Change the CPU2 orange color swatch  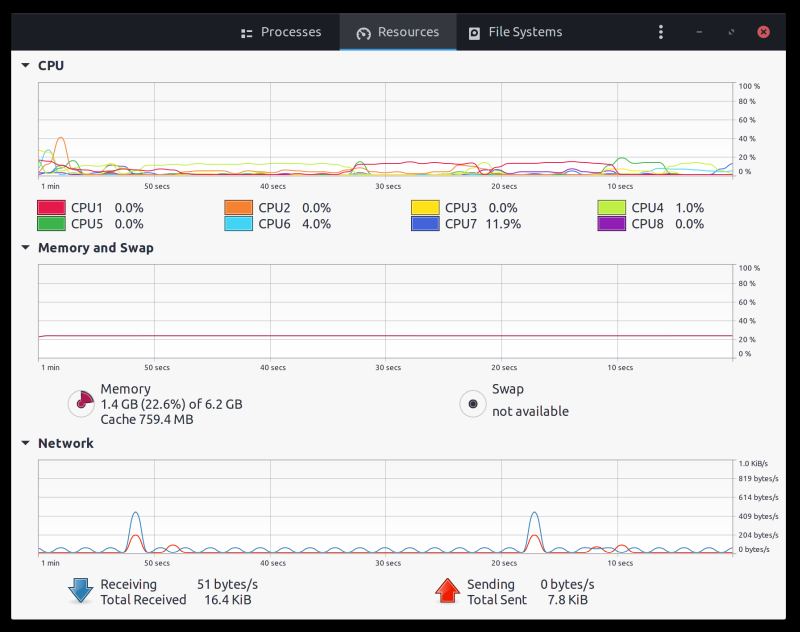click(x=238, y=208)
